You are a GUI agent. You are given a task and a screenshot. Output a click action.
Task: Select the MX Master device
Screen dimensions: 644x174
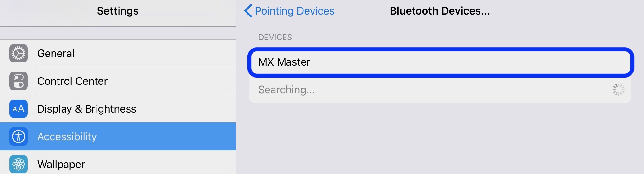coord(440,62)
